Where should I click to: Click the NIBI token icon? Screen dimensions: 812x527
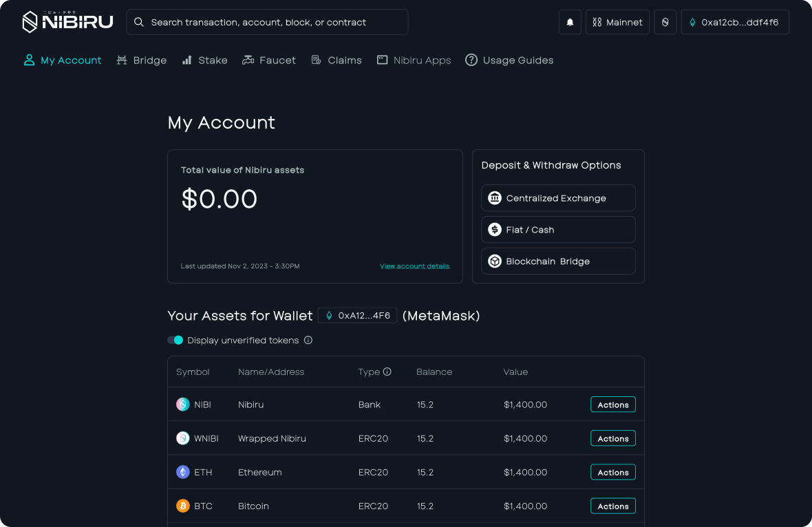point(183,405)
